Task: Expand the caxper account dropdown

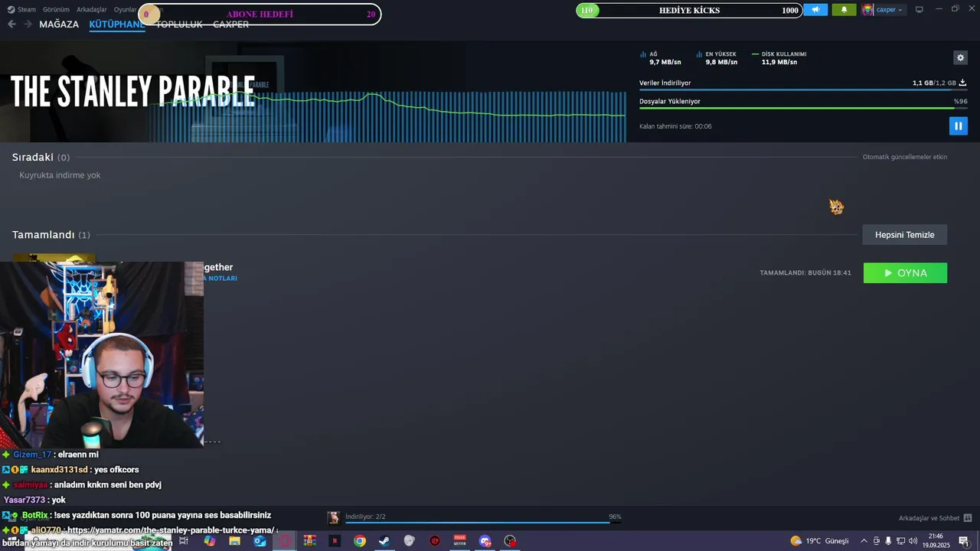Action: coord(889,10)
